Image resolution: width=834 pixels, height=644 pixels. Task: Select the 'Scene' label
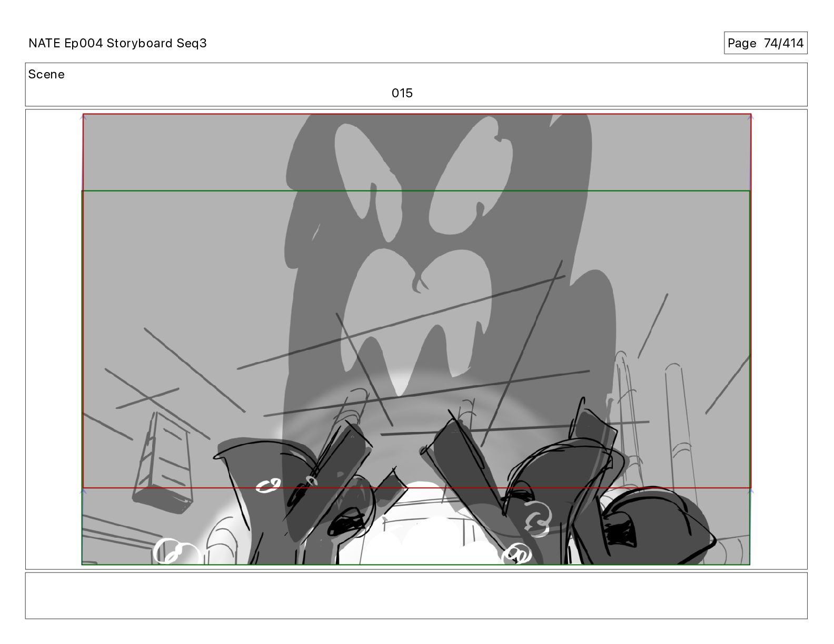tap(46, 74)
